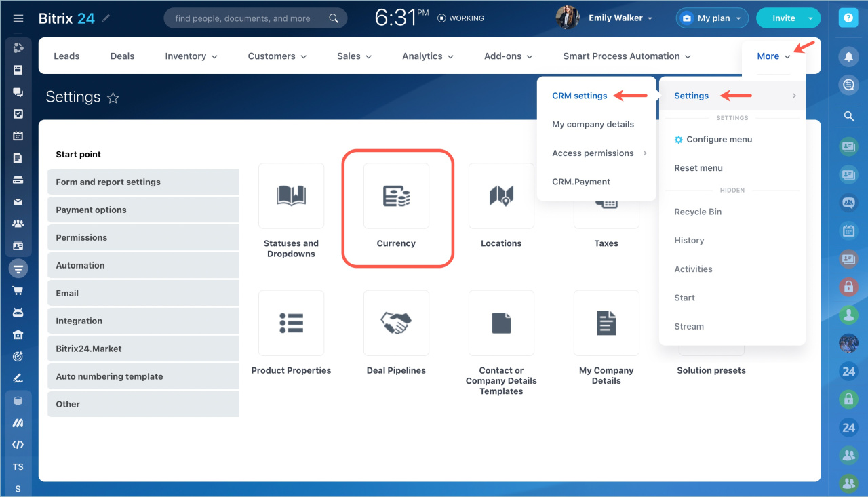
Task: Open the Invite button dropdown arrow
Action: (x=812, y=18)
